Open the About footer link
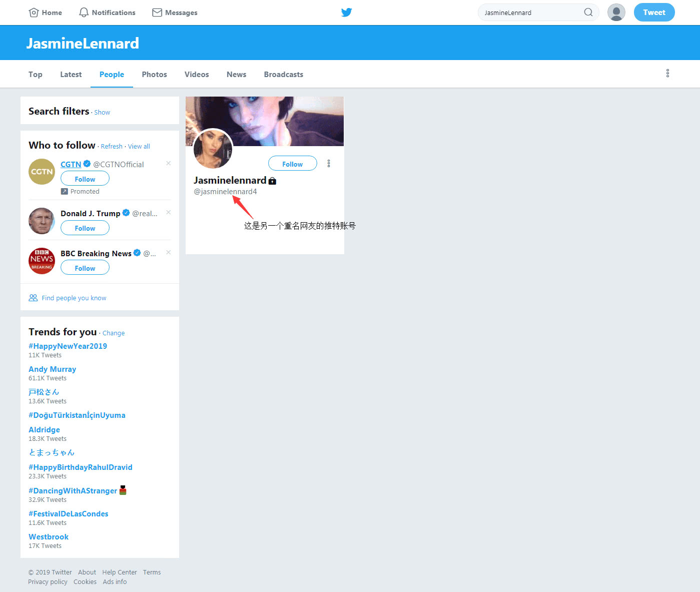The width and height of the screenshot is (700, 592). click(x=87, y=572)
